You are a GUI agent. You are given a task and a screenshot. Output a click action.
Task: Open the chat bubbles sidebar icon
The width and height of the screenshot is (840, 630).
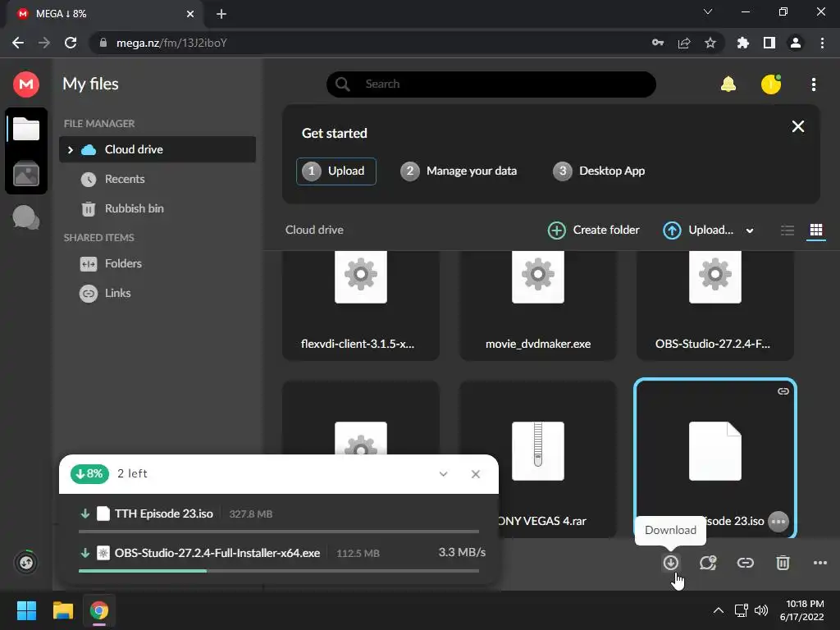point(25,217)
